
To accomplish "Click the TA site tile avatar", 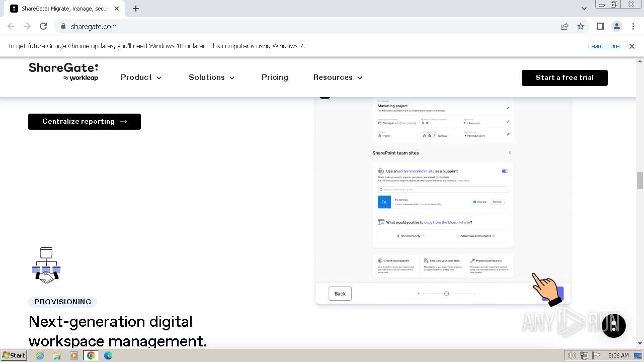I will [x=384, y=202].
